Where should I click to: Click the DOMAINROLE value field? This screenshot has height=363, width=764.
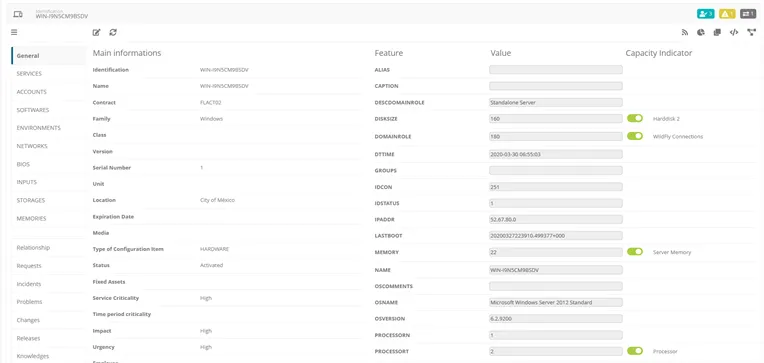[x=555, y=137]
